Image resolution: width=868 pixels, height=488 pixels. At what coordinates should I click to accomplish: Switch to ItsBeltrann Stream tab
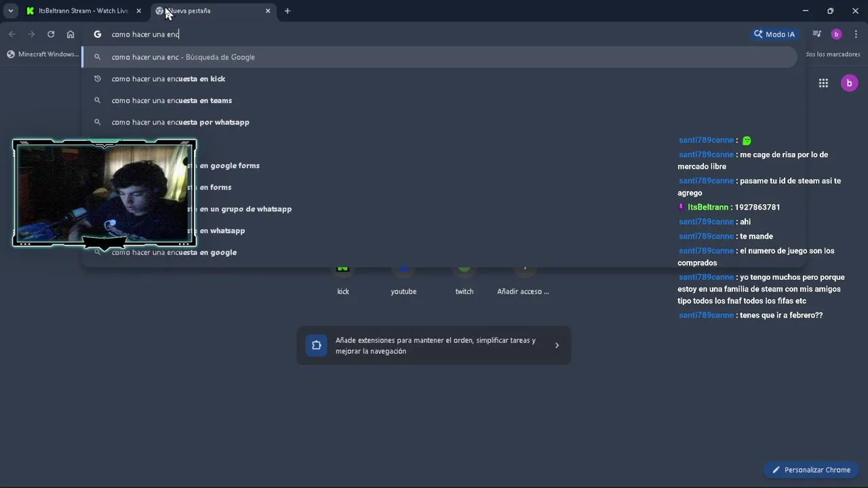[x=83, y=11]
